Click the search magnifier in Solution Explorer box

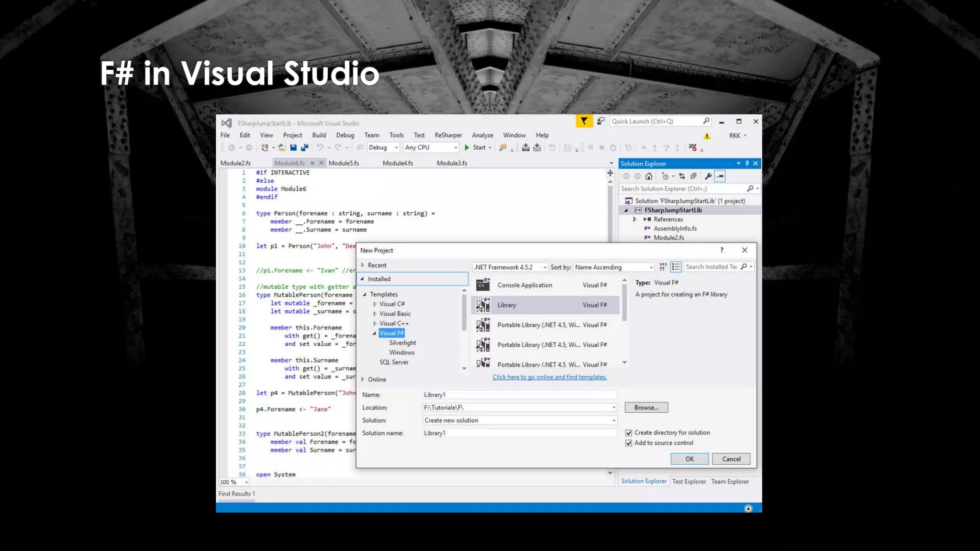750,189
